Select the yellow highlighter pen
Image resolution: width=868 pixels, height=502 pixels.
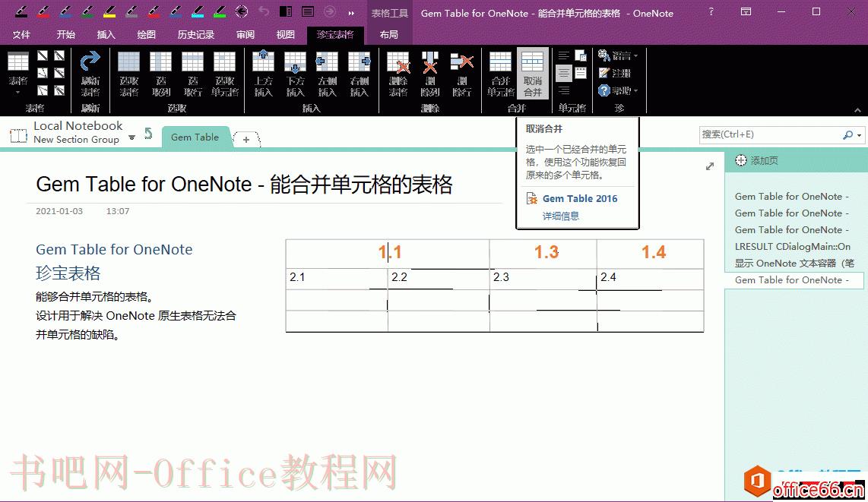[x=109, y=11]
